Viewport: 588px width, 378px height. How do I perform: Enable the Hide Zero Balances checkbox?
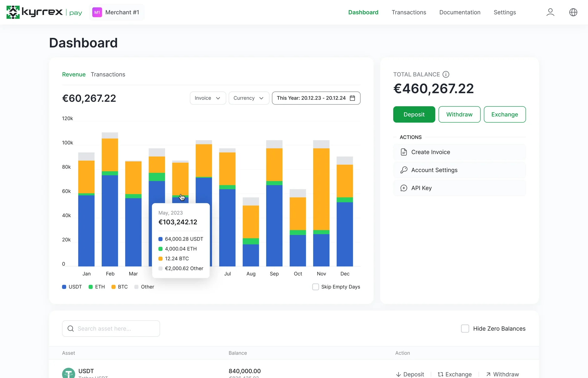point(465,329)
